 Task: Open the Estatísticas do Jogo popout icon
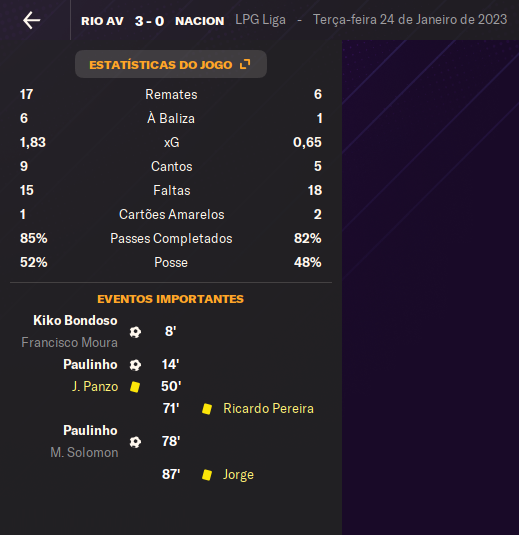245,64
